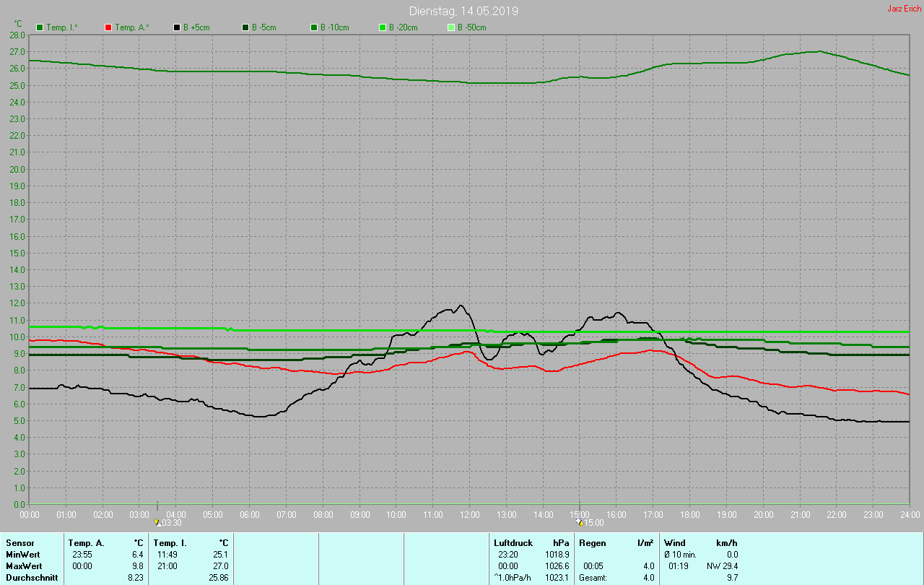Click the Jarz Erich link in corner
This screenshot has height=585, width=924.
click(904, 9)
